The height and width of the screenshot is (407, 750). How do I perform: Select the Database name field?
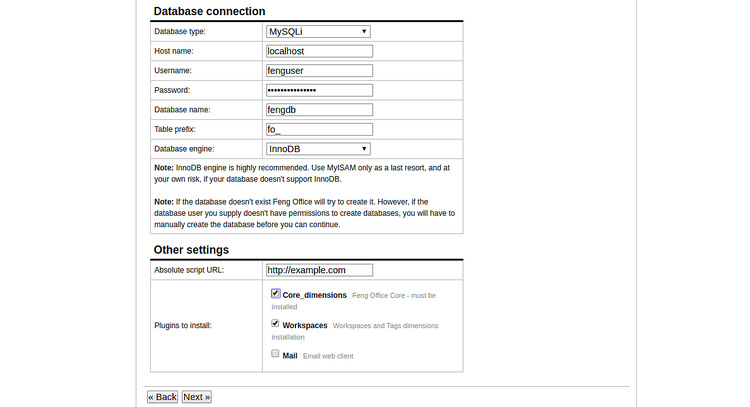[x=319, y=110]
